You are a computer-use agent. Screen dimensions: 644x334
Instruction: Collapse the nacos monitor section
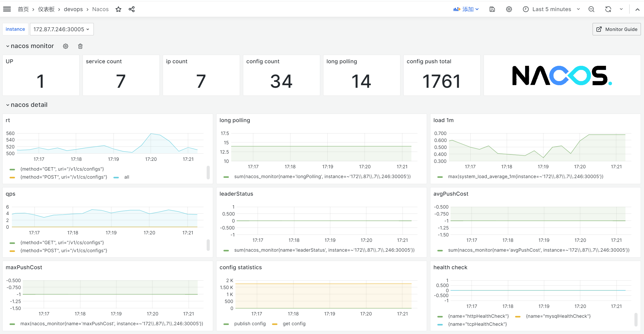point(8,46)
